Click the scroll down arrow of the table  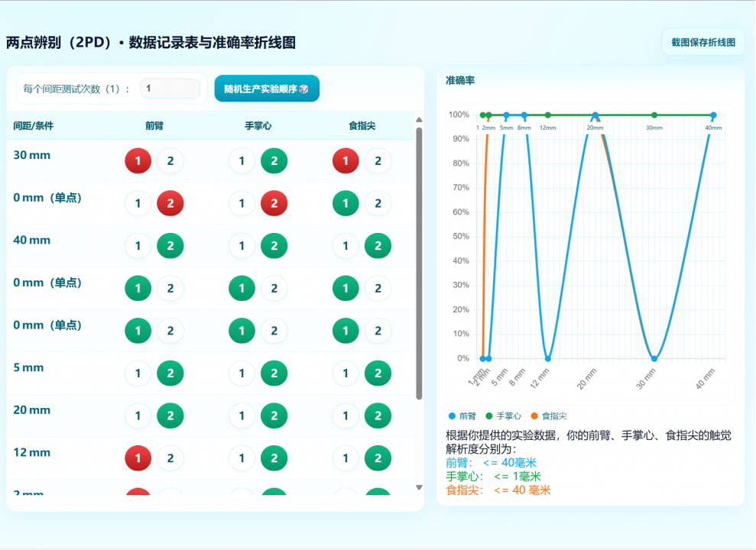point(419,487)
